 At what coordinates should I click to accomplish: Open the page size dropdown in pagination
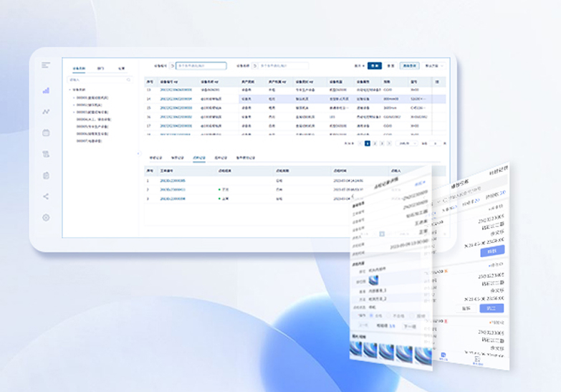click(x=405, y=143)
